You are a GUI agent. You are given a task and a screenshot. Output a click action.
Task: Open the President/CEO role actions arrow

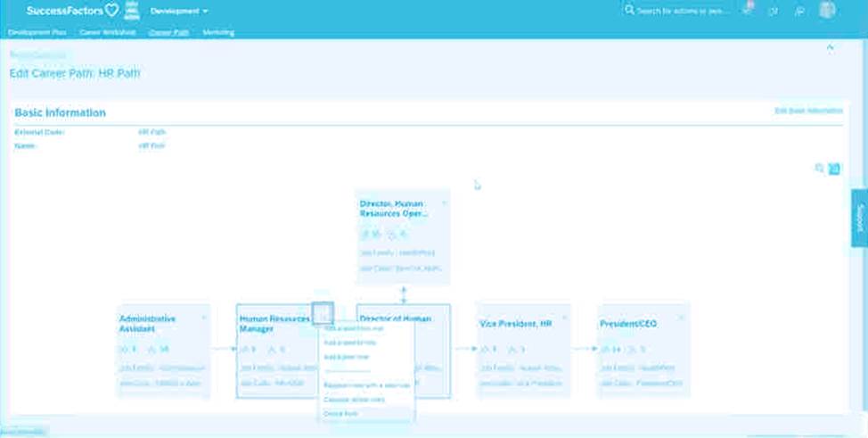tap(682, 316)
